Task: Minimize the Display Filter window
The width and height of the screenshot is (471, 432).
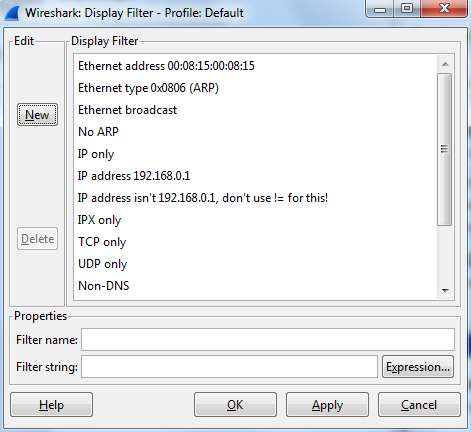Action: (380, 9)
